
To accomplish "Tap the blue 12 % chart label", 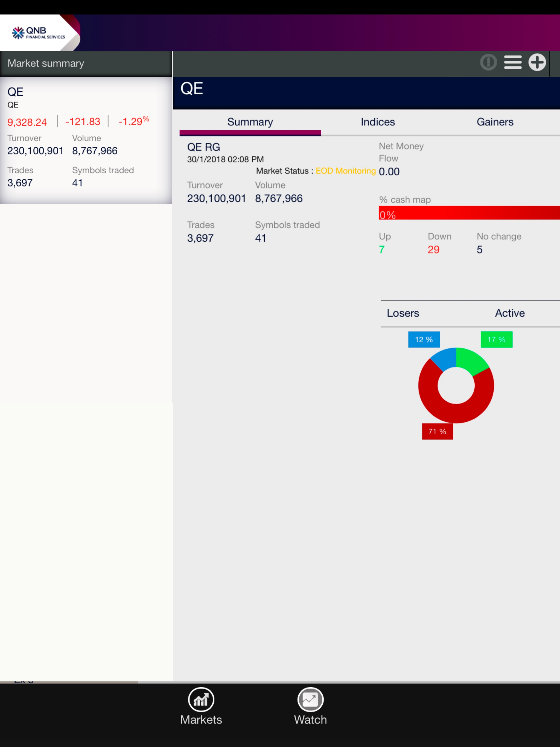I will (x=424, y=339).
